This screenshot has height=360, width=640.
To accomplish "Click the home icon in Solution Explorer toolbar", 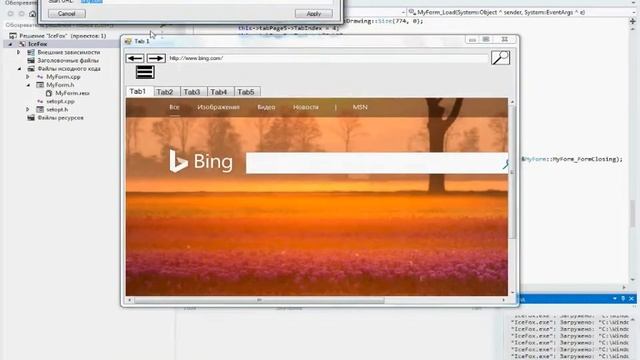I will 33,14.
